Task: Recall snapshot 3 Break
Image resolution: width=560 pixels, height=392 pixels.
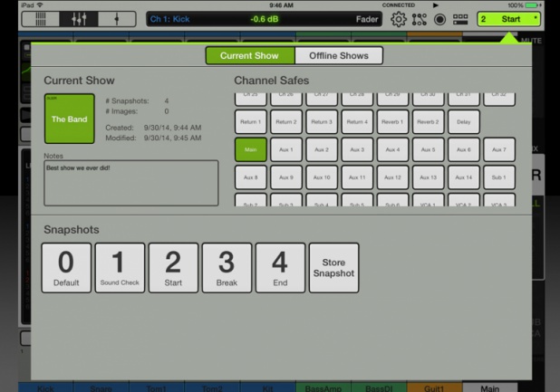Action: click(x=227, y=268)
